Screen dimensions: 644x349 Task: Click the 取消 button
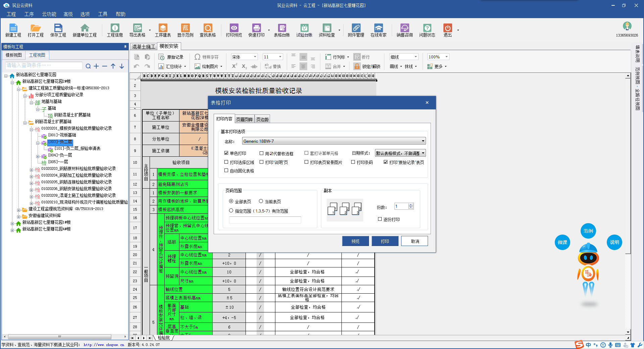pyautogui.click(x=415, y=241)
